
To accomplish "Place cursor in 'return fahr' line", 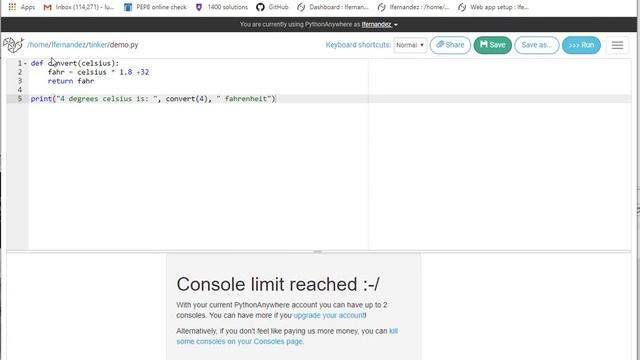I will pos(71,81).
